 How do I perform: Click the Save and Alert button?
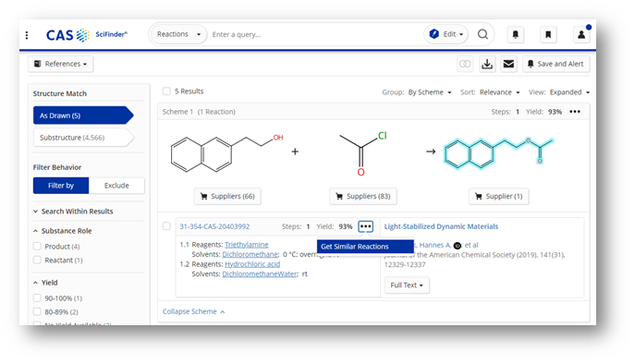coord(556,64)
